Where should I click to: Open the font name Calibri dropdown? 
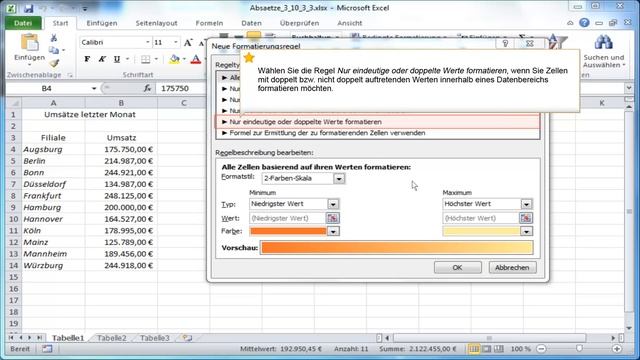pos(147,42)
